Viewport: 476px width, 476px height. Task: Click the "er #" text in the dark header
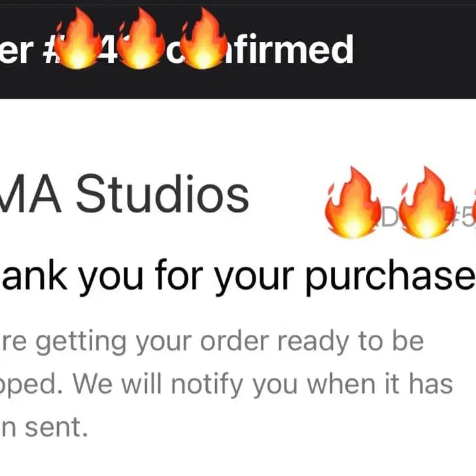click(x=26, y=51)
